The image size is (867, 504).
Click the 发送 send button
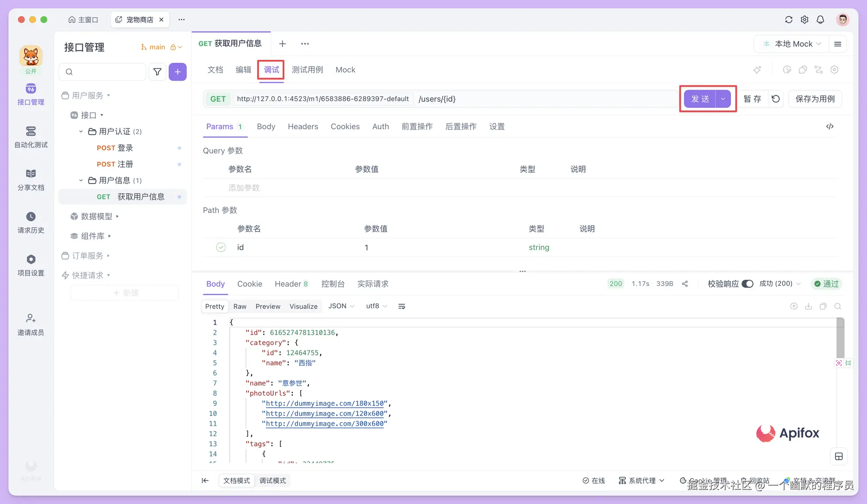(700, 99)
